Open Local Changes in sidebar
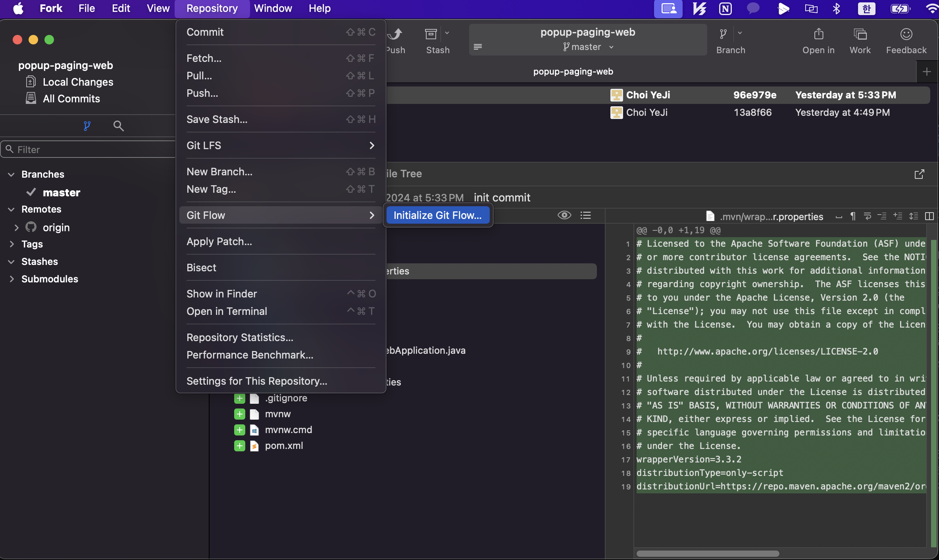Screen dimensions: 939x560 [78, 82]
